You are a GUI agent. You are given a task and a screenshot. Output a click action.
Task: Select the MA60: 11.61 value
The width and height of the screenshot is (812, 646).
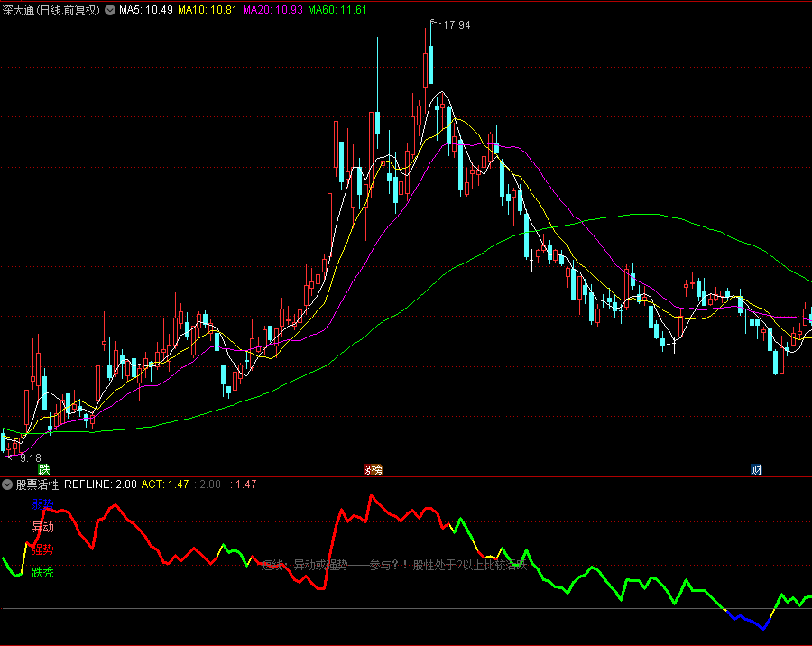tap(337, 10)
